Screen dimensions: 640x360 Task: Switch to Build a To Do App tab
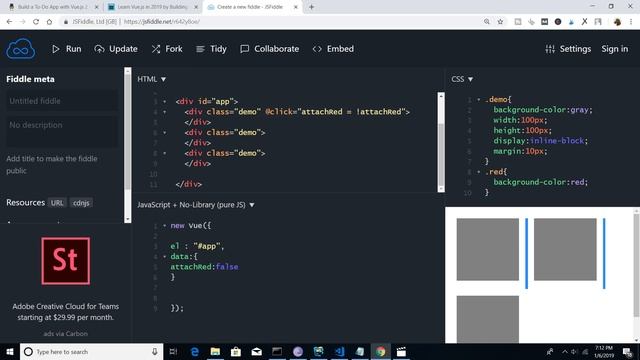[53, 7]
